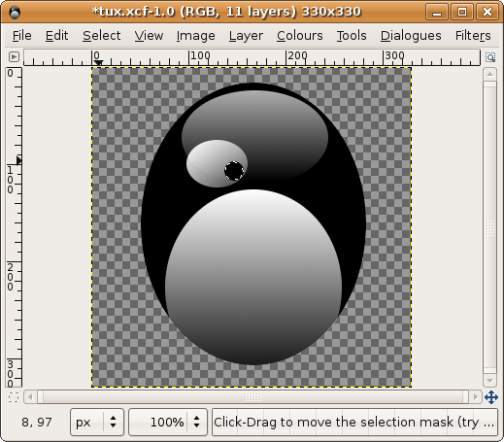The width and height of the screenshot is (504, 442).
Task: Click the image menu arrow button beside ruler
Action: click(x=14, y=57)
